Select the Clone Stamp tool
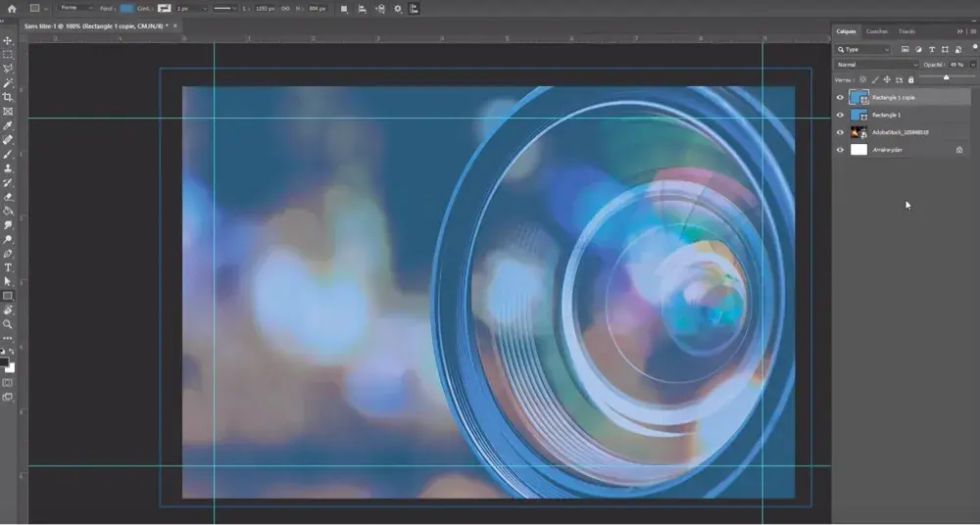Image resolution: width=980 pixels, height=525 pixels. pyautogui.click(x=8, y=168)
